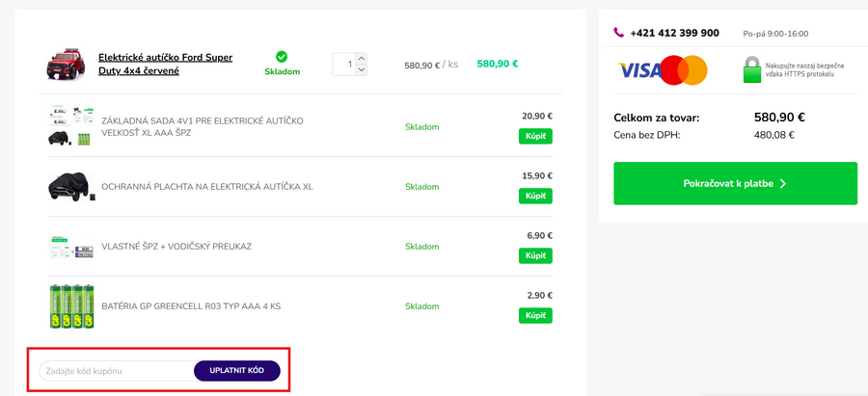Add Ochranná plachta with its Kúpiť button

pyautogui.click(x=535, y=196)
